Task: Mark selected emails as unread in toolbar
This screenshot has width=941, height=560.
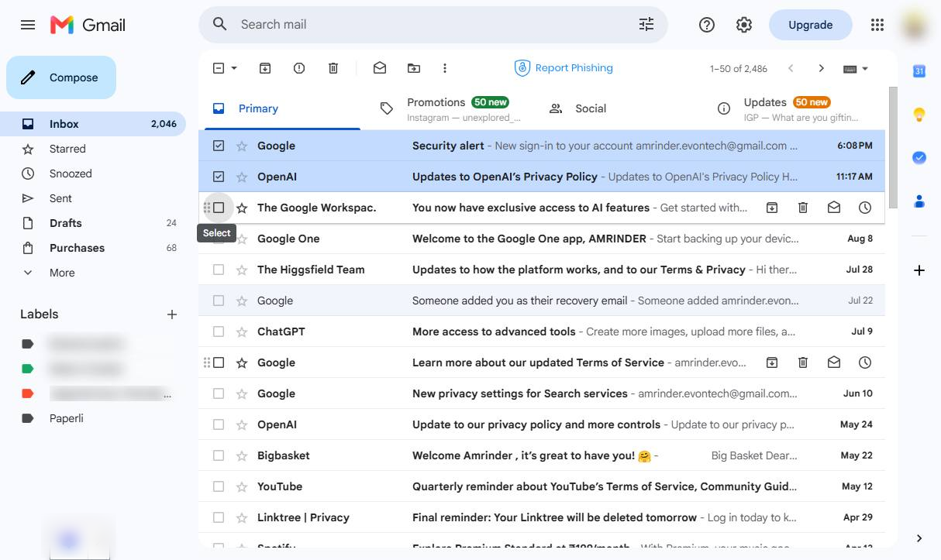Action: tap(380, 68)
